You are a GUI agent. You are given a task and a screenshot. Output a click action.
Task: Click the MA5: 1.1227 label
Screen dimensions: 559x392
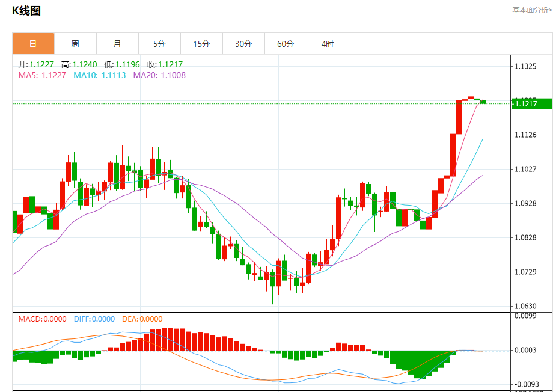42,75
